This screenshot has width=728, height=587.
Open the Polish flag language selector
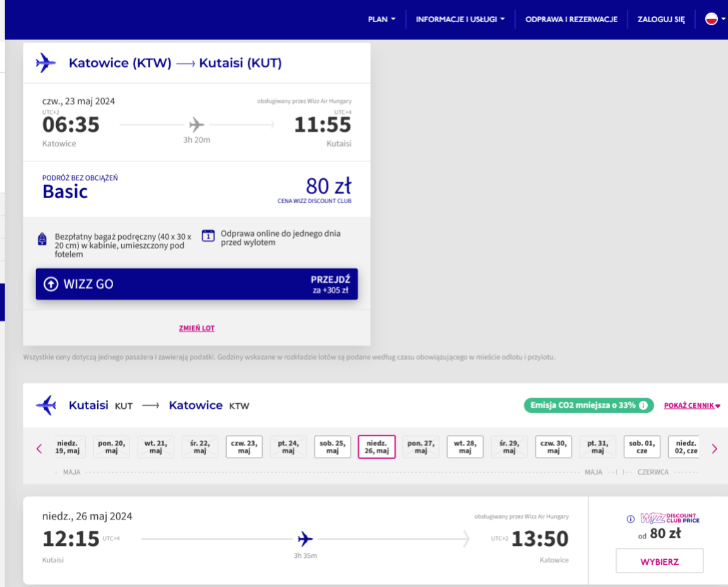pyautogui.click(x=715, y=19)
